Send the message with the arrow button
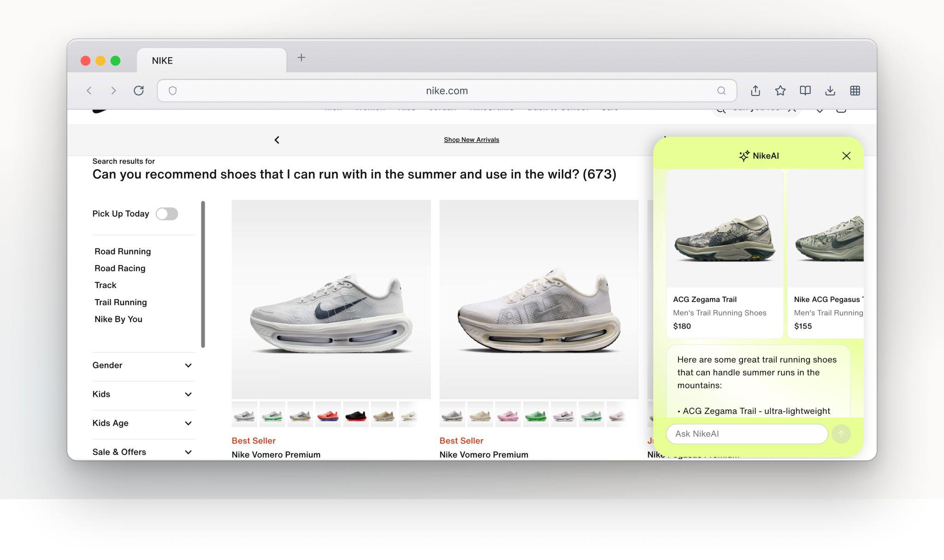 [841, 434]
